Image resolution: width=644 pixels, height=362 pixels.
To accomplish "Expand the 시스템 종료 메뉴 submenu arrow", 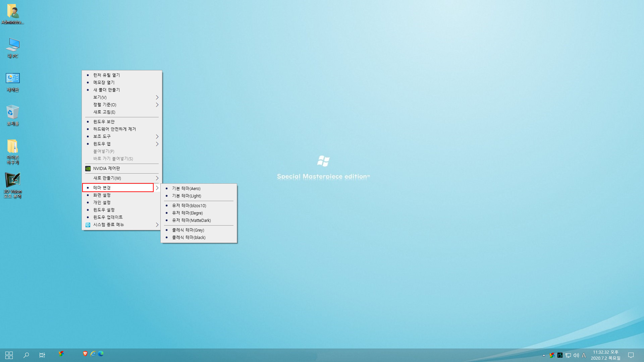I will click(157, 225).
